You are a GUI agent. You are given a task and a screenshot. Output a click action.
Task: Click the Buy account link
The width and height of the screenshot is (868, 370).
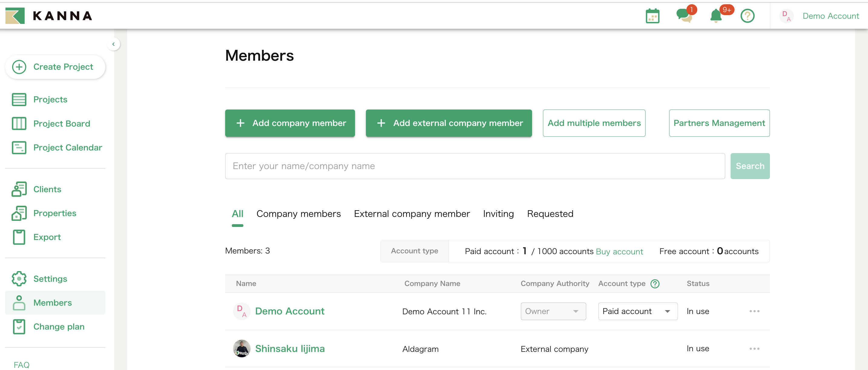[619, 251]
